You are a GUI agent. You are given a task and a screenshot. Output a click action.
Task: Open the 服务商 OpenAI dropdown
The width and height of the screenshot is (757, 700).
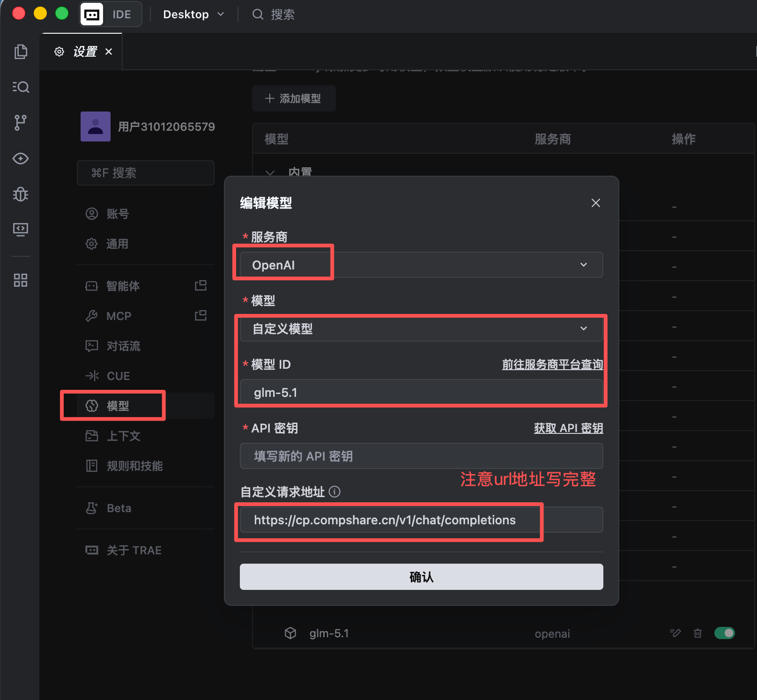tap(421, 265)
